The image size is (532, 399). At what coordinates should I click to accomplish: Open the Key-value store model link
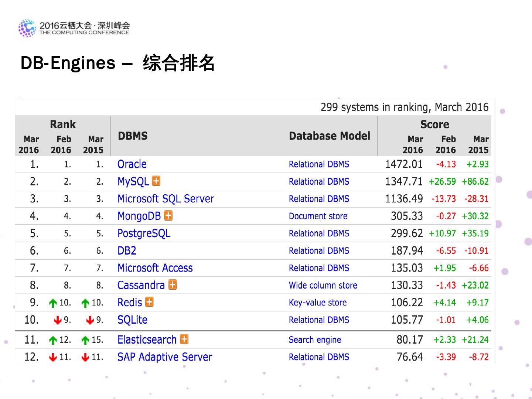(x=317, y=303)
